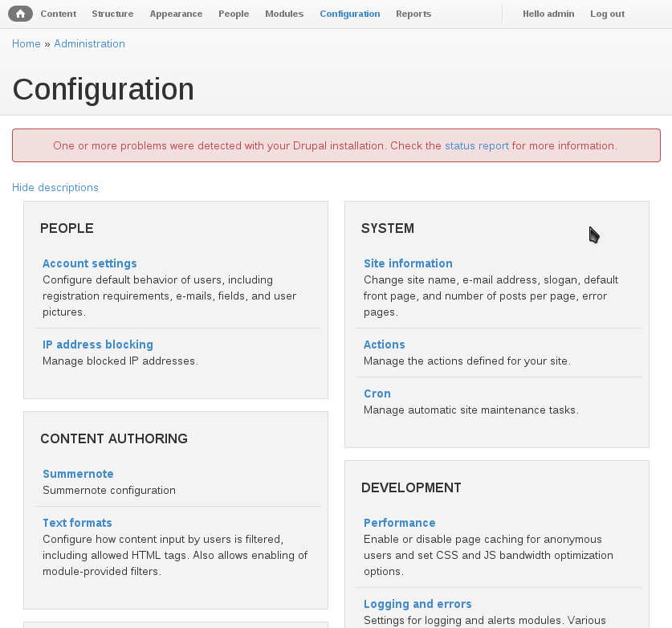672x628 pixels.
Task: Open Summernote configuration
Action: pyautogui.click(x=78, y=474)
